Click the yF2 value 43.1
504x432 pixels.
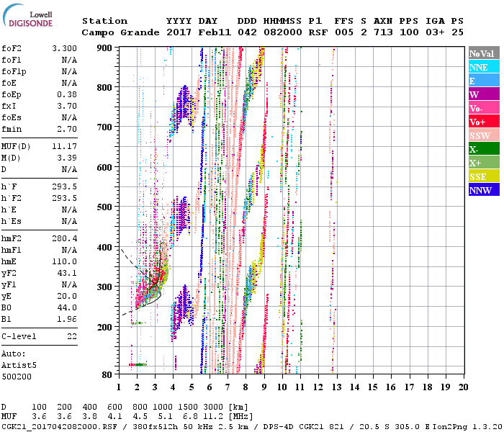click(x=67, y=273)
